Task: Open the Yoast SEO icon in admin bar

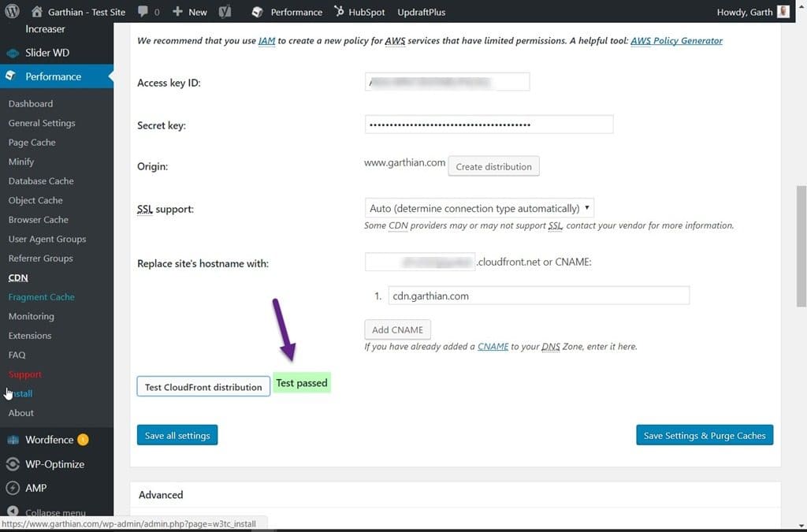Action: (225, 12)
